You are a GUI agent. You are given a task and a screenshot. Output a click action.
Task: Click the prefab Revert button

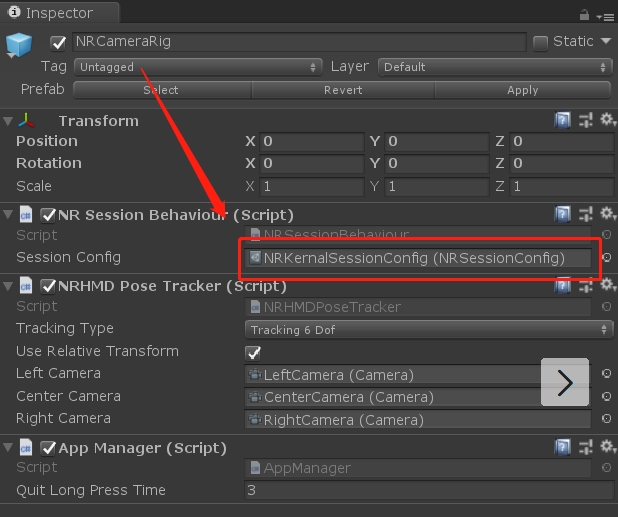[x=343, y=90]
